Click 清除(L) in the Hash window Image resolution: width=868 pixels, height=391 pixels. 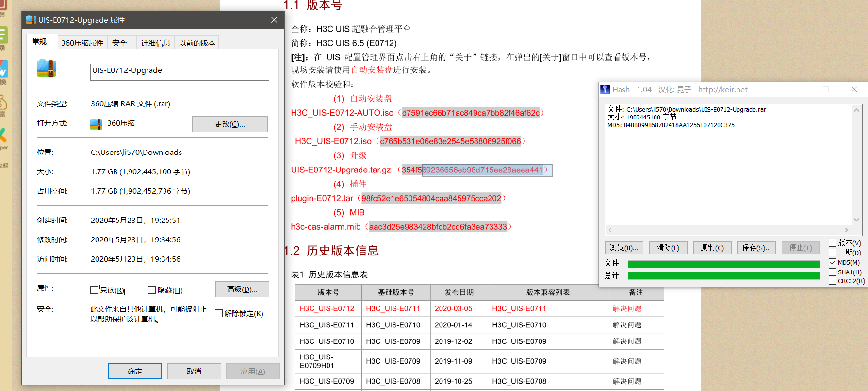[x=668, y=248]
